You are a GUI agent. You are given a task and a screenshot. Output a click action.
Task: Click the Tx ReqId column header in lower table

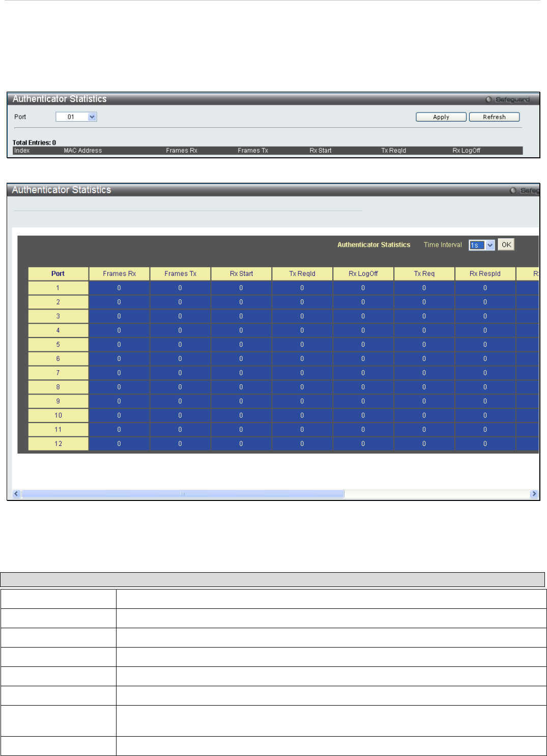point(302,274)
